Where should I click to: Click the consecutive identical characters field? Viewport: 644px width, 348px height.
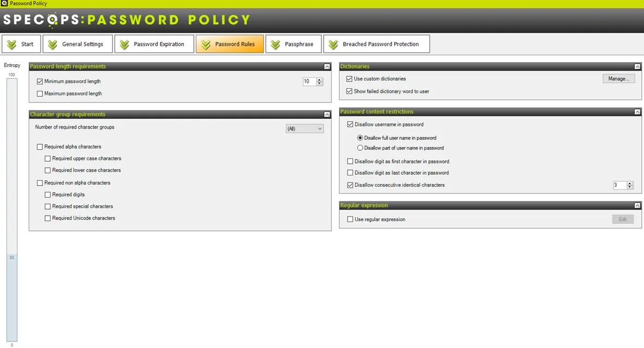click(x=620, y=185)
